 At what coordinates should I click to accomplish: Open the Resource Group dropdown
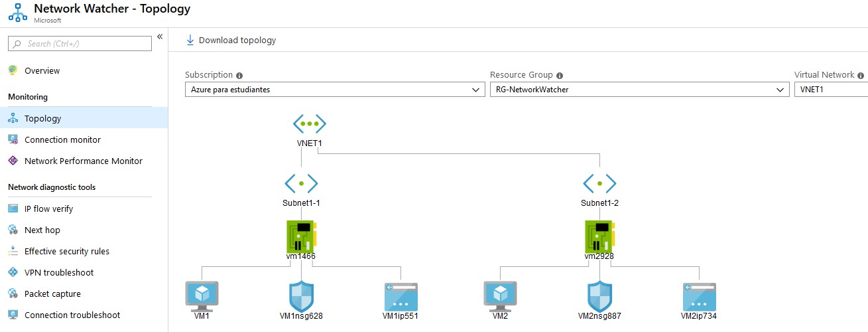coord(639,90)
